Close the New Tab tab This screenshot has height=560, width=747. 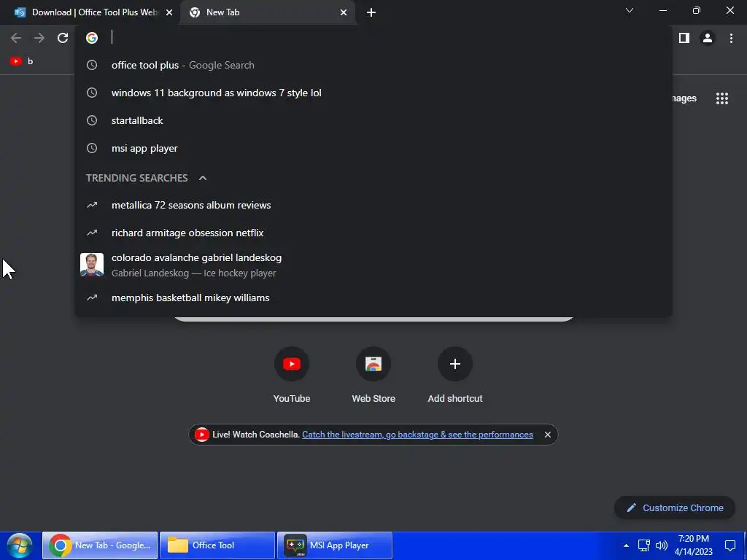pos(344,12)
